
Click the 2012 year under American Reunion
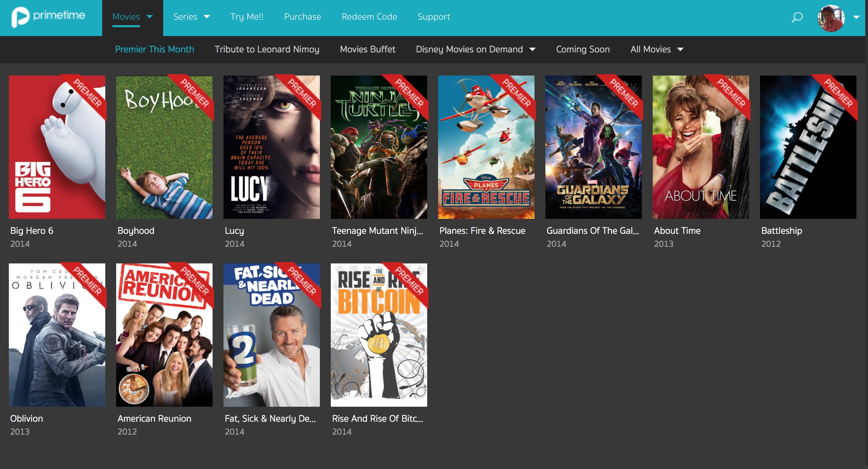tap(127, 432)
